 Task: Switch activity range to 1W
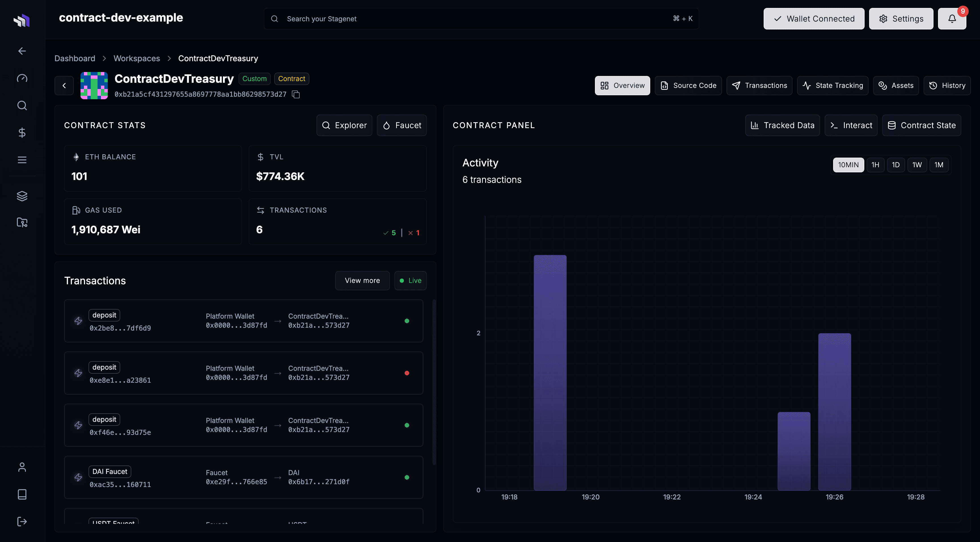[x=917, y=165]
